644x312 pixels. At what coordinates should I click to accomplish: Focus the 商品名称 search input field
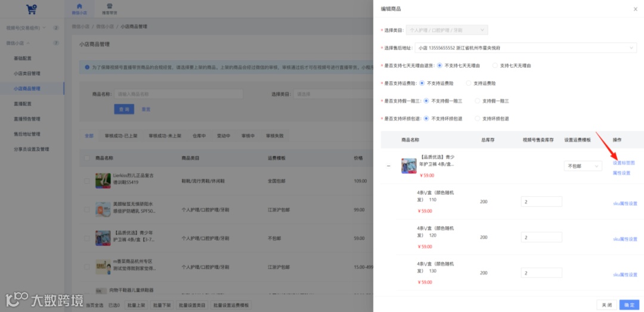(178, 94)
